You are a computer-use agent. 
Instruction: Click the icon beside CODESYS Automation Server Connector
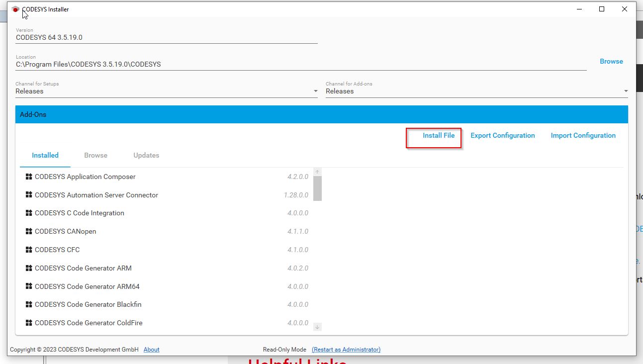(x=29, y=195)
